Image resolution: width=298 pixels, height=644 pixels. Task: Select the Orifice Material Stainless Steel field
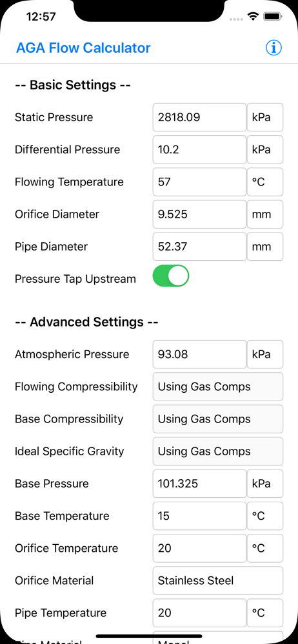(x=218, y=580)
